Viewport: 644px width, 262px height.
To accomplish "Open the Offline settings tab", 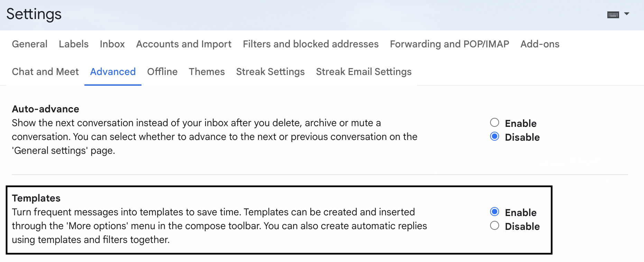I will click(x=162, y=72).
